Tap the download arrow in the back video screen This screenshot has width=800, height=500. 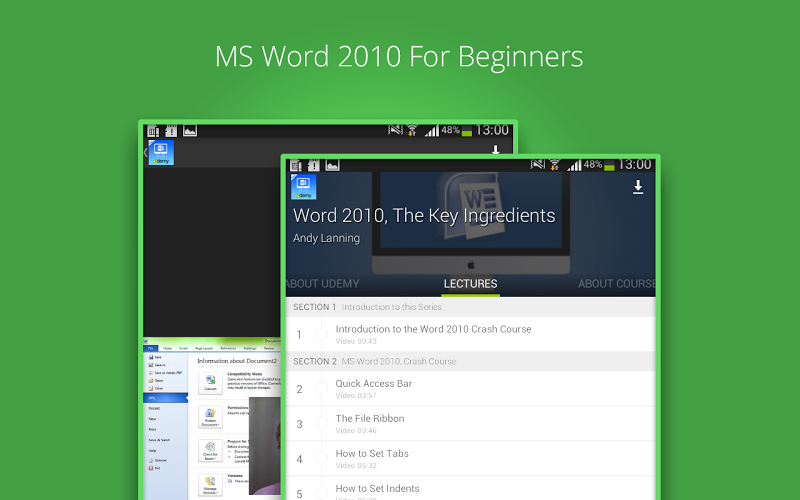coord(495,150)
